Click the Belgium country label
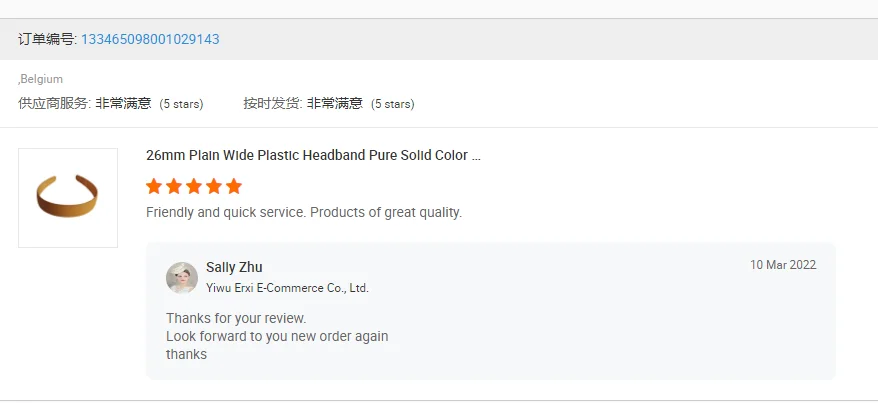Image resolution: width=878 pixels, height=403 pixels. [42, 79]
